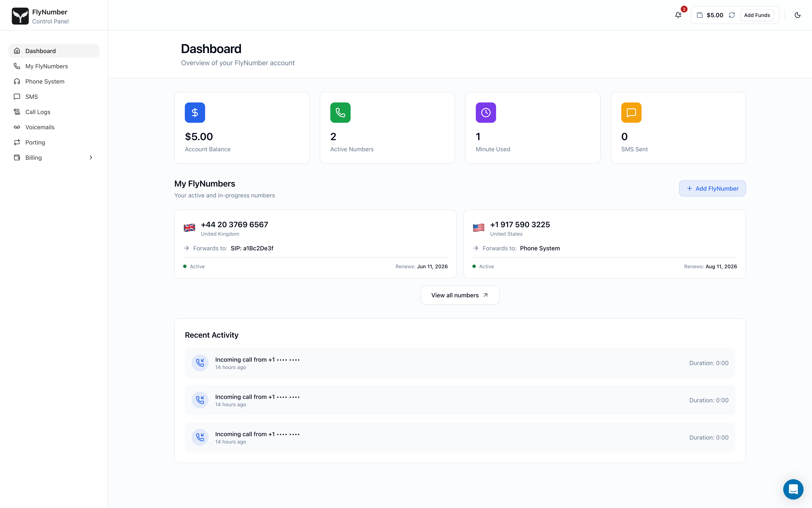Viewport: 812px width, 508px height.
Task: Click the phone icon next to My FlyNumbers
Action: (17, 66)
